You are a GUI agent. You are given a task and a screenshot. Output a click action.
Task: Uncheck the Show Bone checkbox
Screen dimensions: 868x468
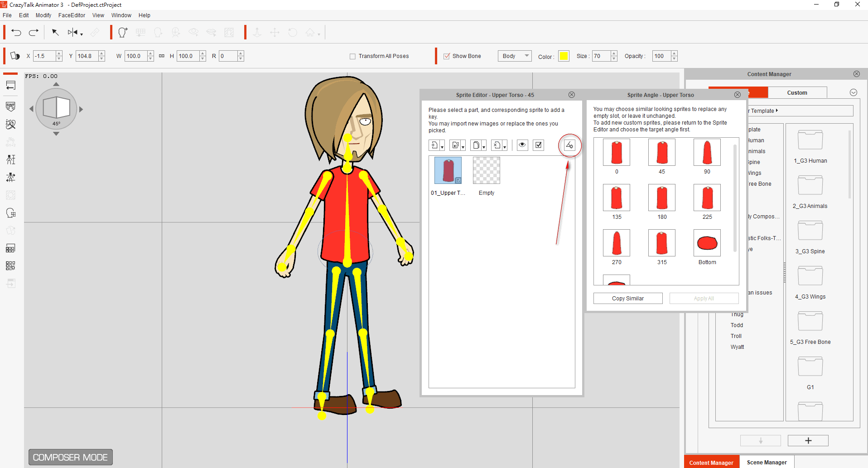447,56
